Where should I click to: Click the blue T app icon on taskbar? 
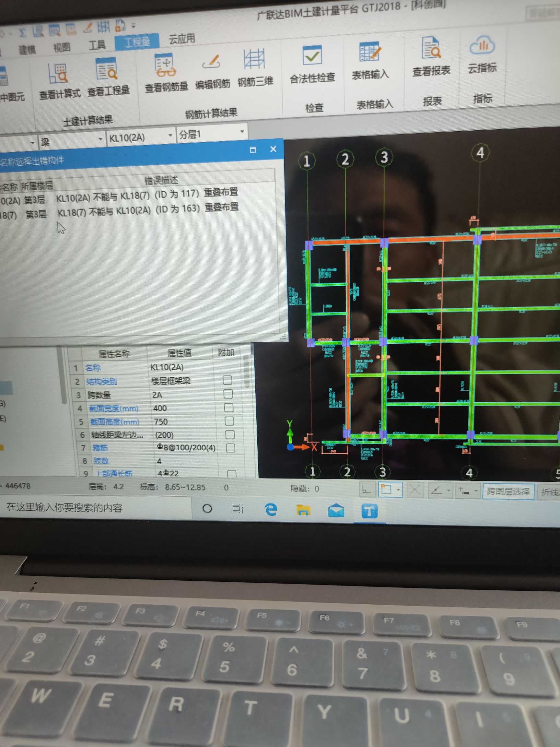(369, 511)
